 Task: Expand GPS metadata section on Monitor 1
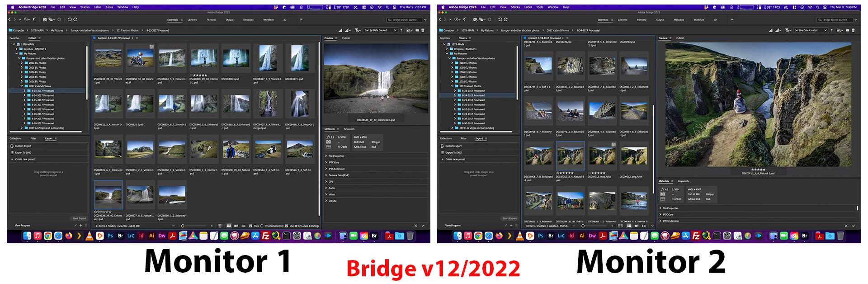tap(326, 181)
